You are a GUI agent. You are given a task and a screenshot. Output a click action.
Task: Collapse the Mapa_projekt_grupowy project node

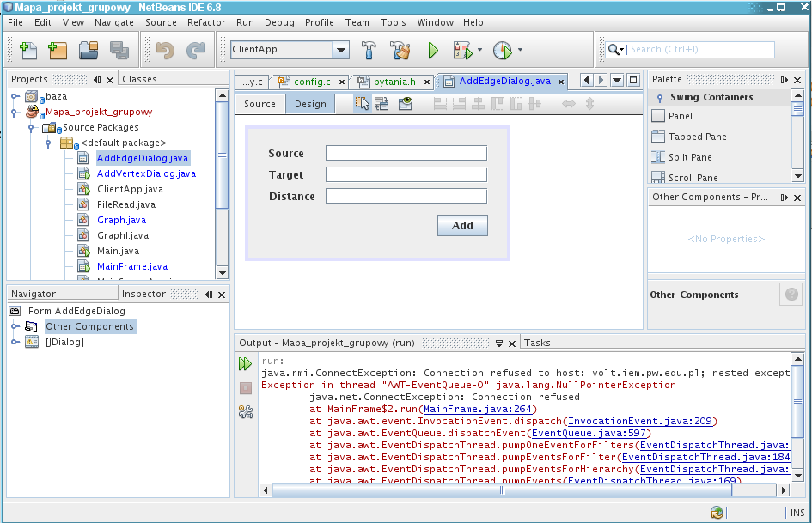[15, 112]
